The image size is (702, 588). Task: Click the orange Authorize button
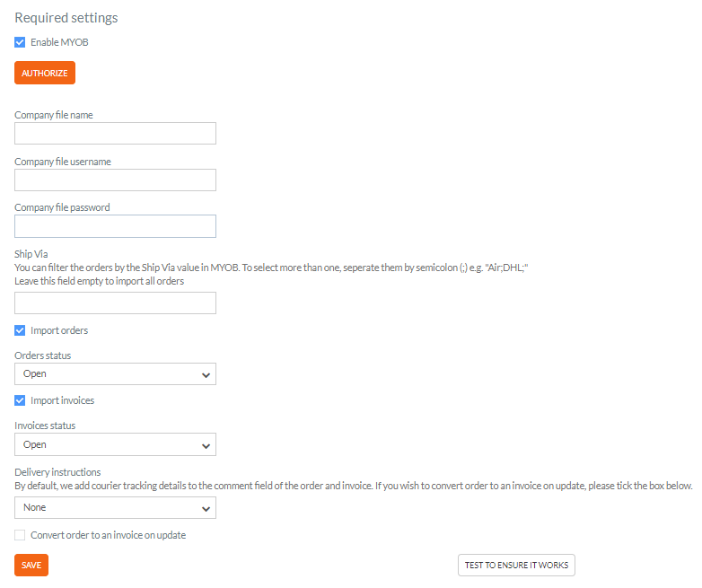(x=45, y=73)
